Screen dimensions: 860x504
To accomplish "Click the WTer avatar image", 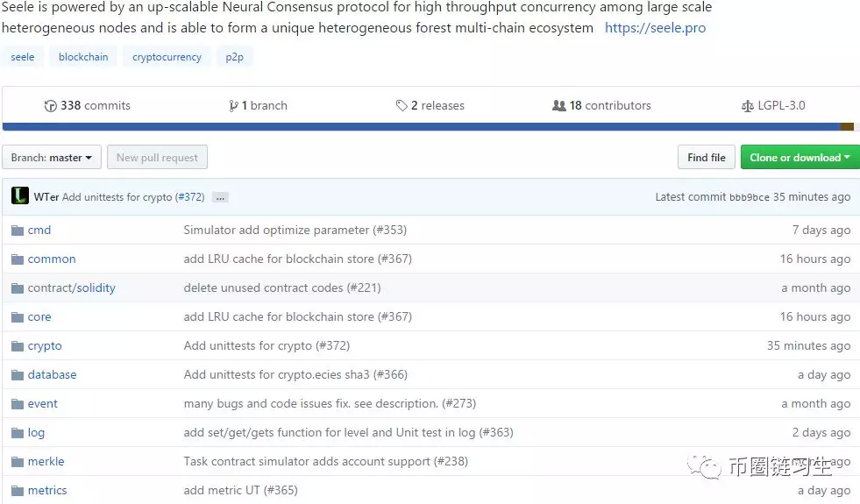I will click(20, 195).
